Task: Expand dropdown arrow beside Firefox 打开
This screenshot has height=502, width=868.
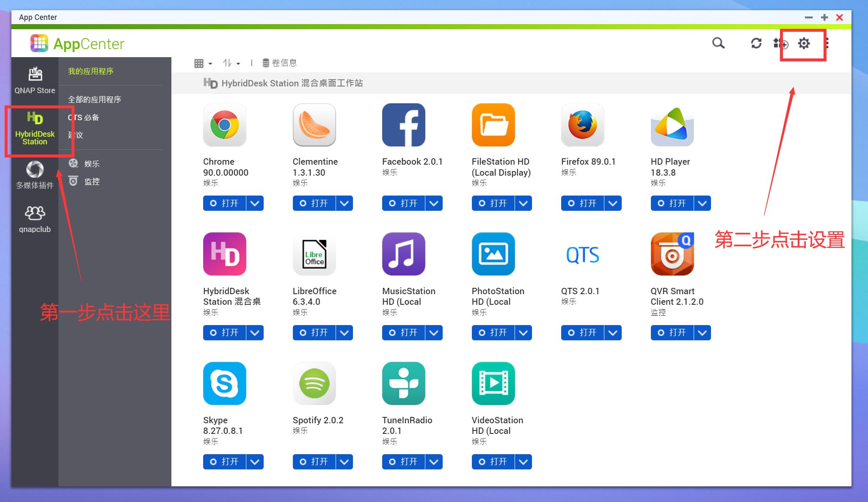Action: 613,203
